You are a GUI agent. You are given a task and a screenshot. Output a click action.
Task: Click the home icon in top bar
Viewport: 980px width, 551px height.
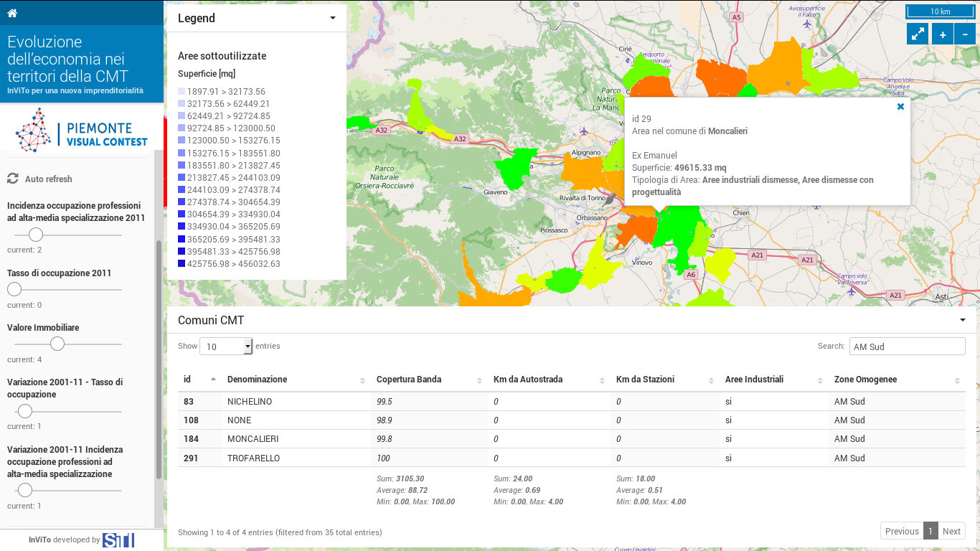tap(12, 13)
